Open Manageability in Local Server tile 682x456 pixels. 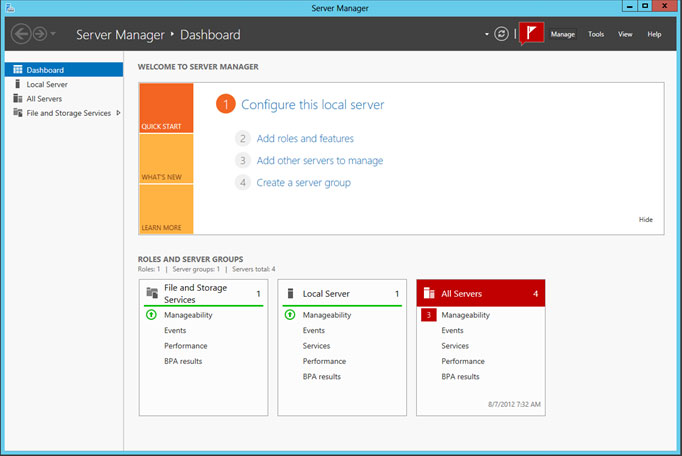point(327,315)
